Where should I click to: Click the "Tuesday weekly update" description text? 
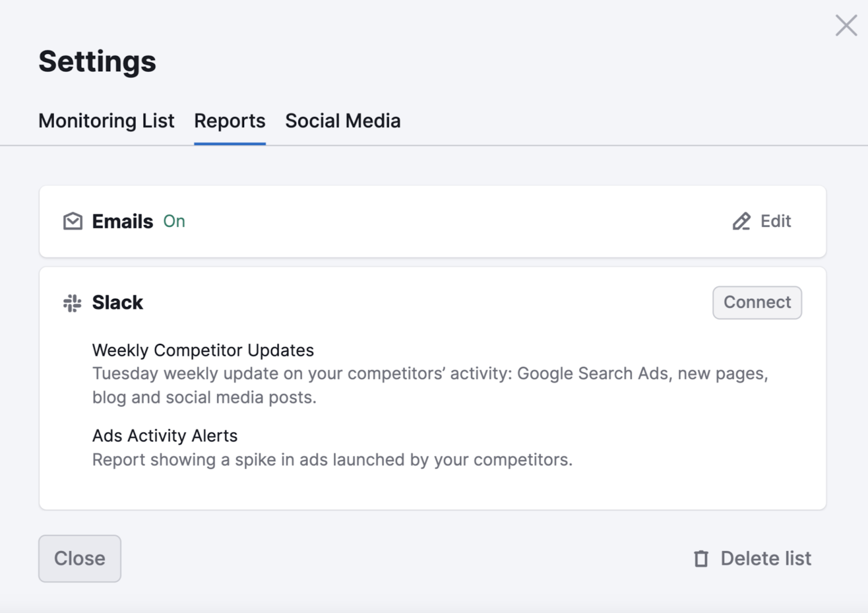tap(430, 385)
